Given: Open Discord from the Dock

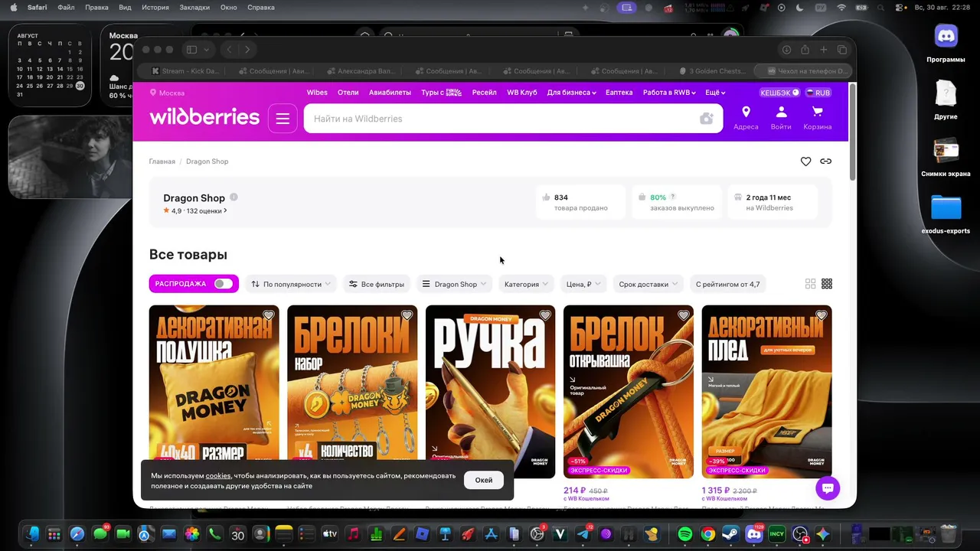Looking at the screenshot, I should coord(754,534).
